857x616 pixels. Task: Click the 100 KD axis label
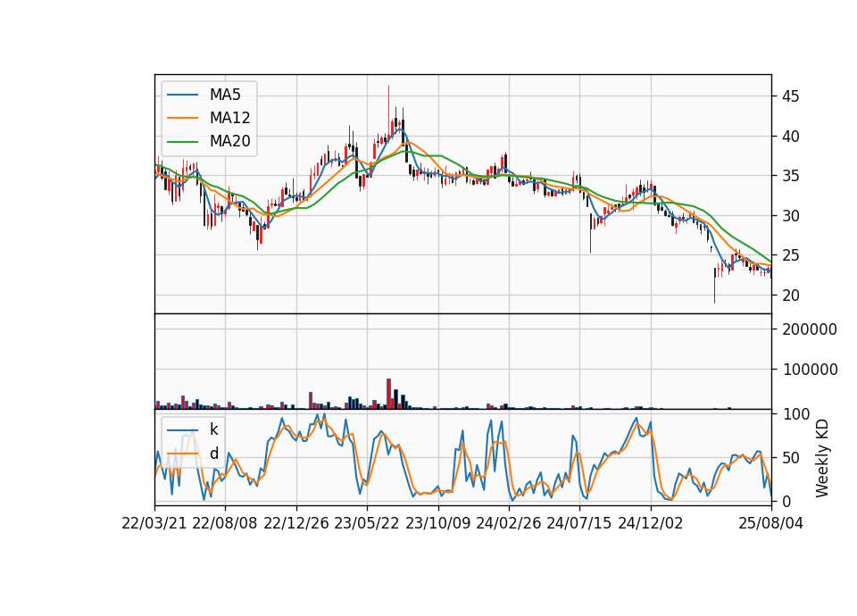(x=796, y=414)
